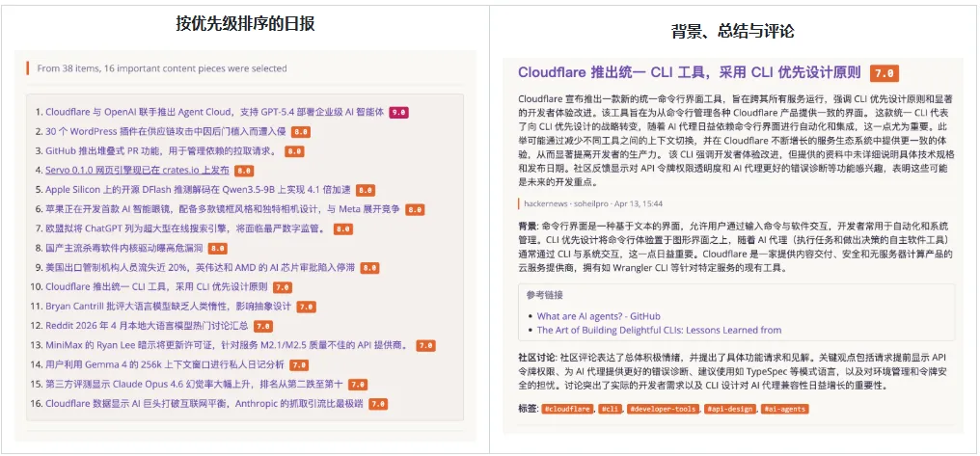
Task: Open the Servo 0.1.0 crates.io headline
Action: pos(138,171)
